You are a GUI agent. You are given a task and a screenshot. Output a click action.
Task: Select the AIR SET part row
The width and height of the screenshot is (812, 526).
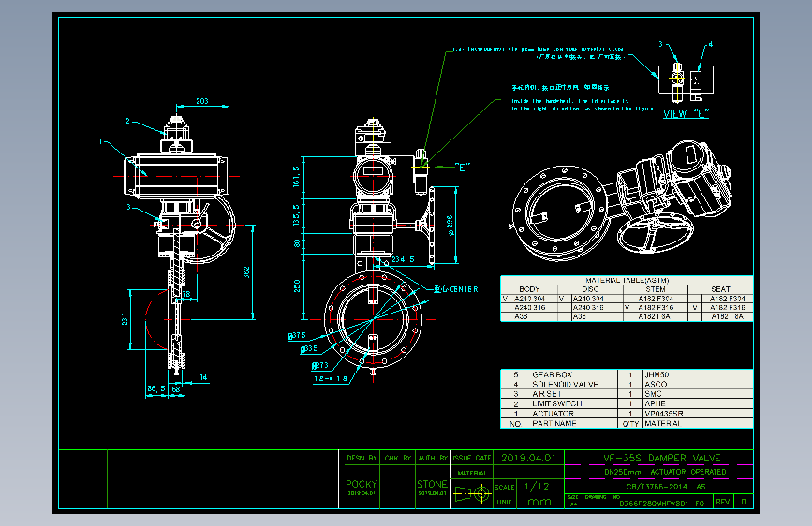[627, 394]
